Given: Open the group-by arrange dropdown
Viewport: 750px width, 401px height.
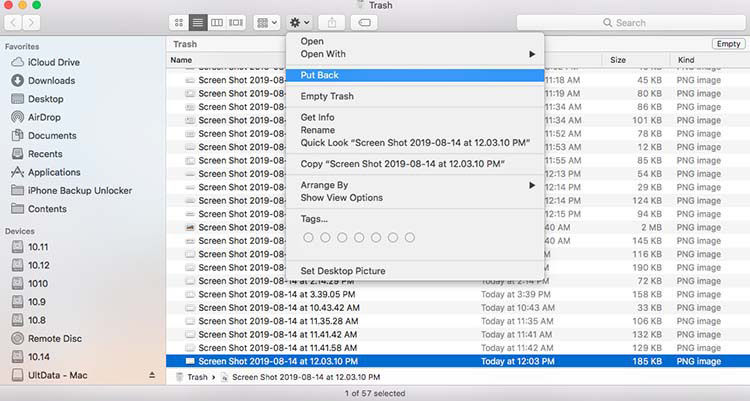Looking at the screenshot, I should 267,22.
